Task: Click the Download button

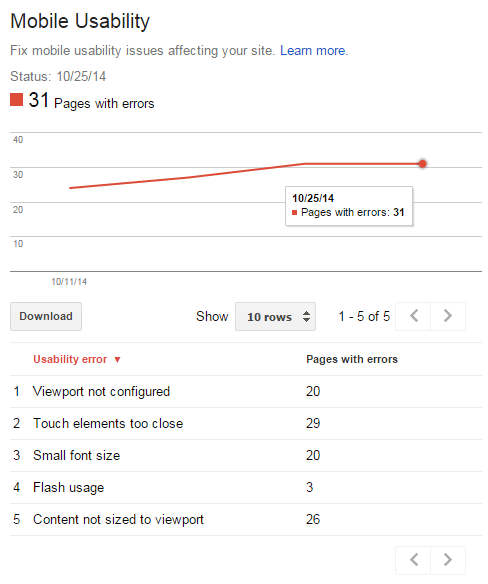Action: (x=46, y=316)
